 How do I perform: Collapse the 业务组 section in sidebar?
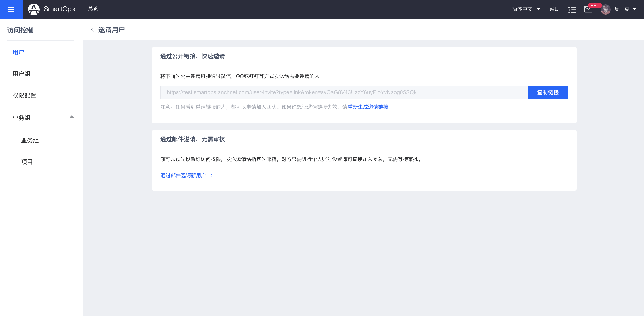[72, 117]
